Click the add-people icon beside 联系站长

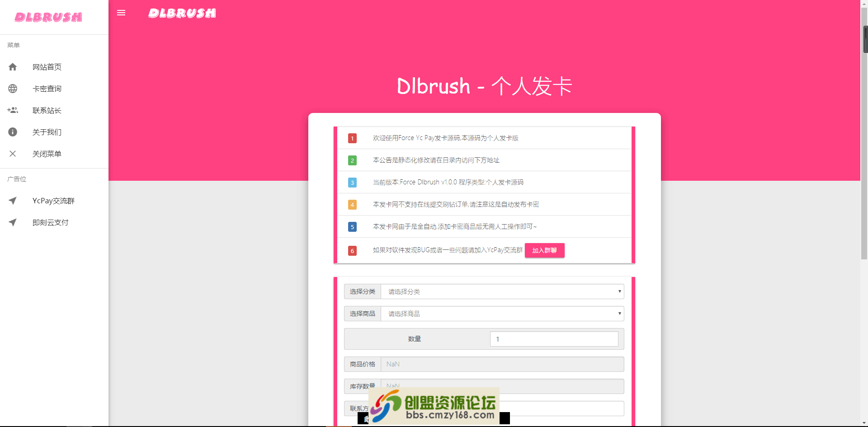13,110
